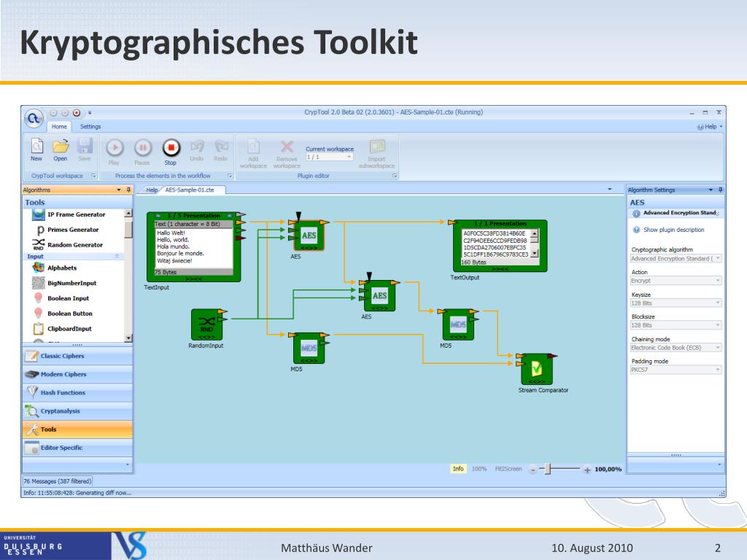Click Import subworkspace icon
Screen dimensions: 747x560
[377, 146]
